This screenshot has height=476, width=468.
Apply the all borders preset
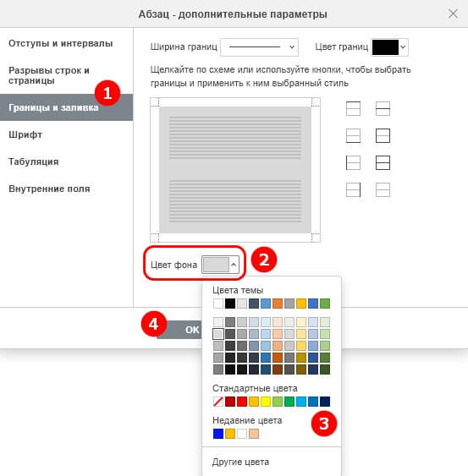pyautogui.click(x=383, y=162)
